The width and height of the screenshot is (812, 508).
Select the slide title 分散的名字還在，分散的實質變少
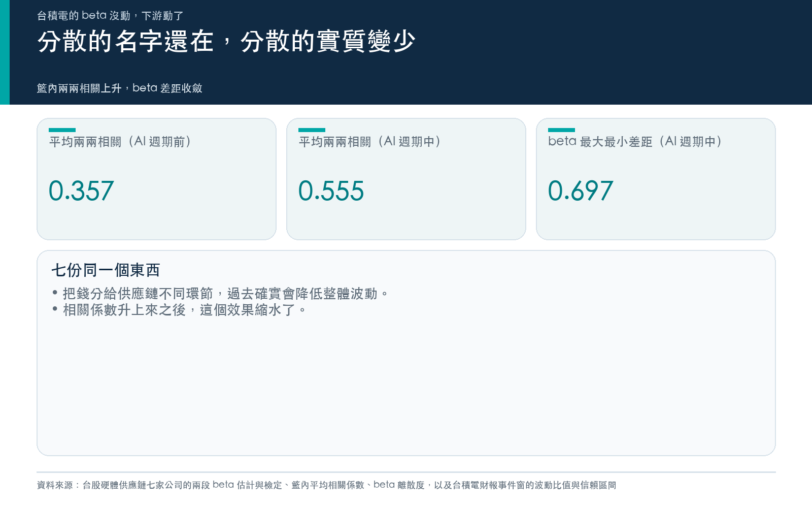point(226,41)
